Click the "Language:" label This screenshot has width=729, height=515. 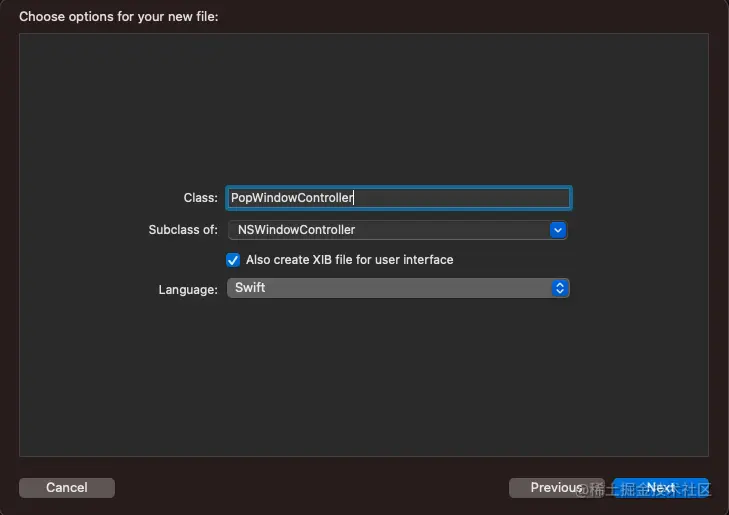188,290
